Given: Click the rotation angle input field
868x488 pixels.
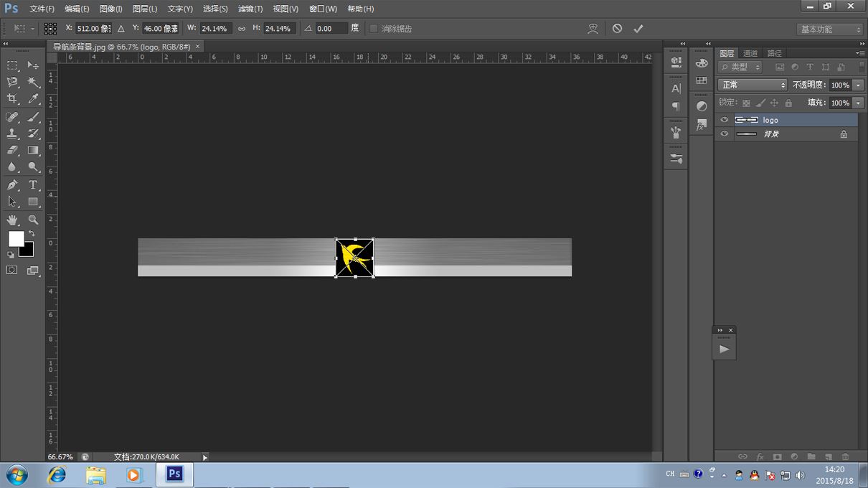Looking at the screenshot, I should (331, 29).
